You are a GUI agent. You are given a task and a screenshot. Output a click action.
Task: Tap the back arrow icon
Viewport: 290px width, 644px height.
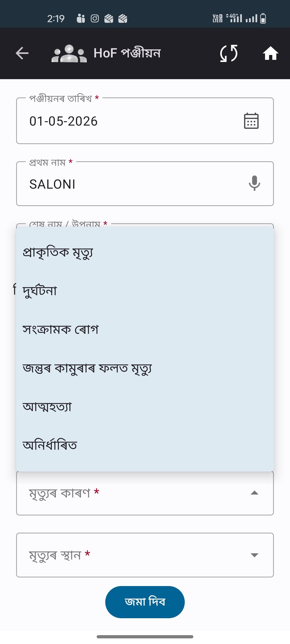click(x=22, y=53)
